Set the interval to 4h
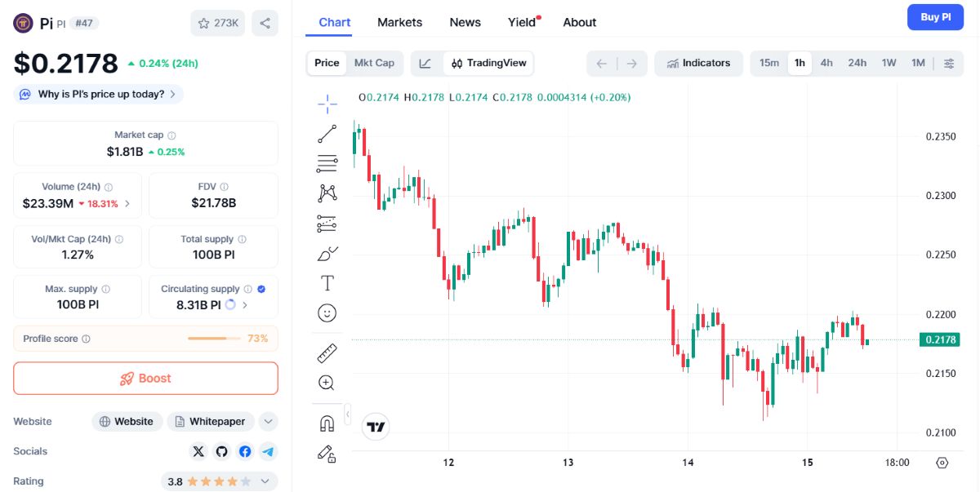 click(x=826, y=63)
